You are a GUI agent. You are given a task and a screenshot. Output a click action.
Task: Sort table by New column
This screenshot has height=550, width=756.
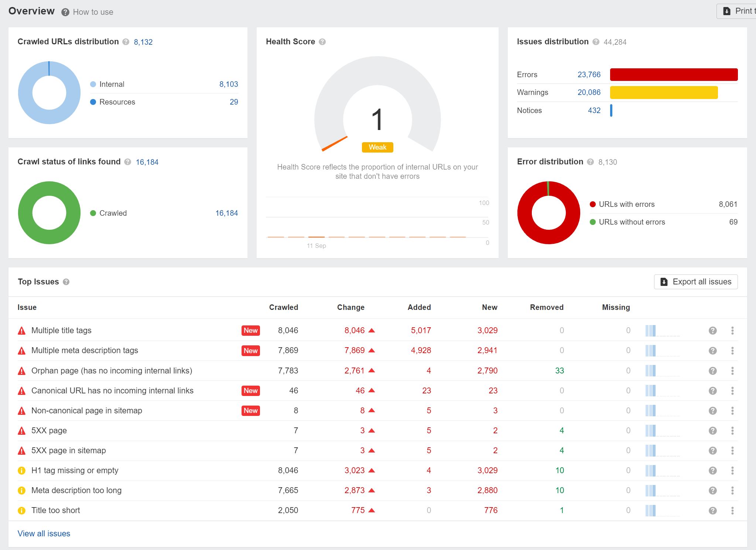coord(489,307)
